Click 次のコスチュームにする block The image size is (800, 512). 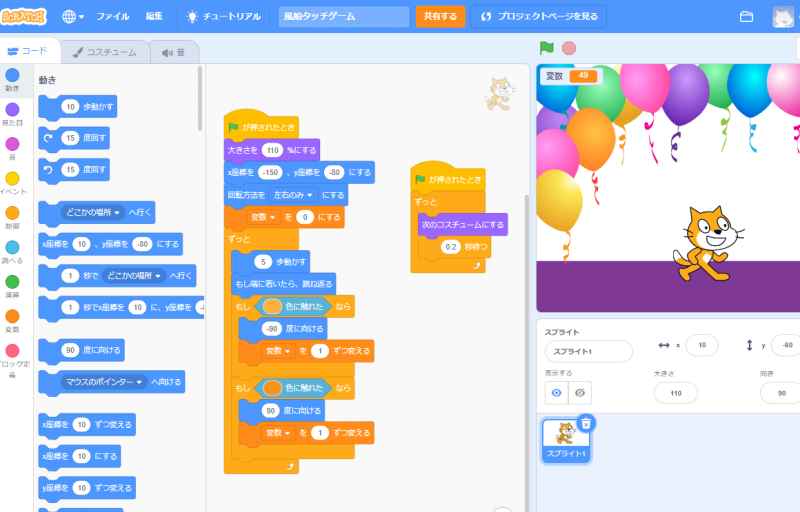[x=462, y=224]
